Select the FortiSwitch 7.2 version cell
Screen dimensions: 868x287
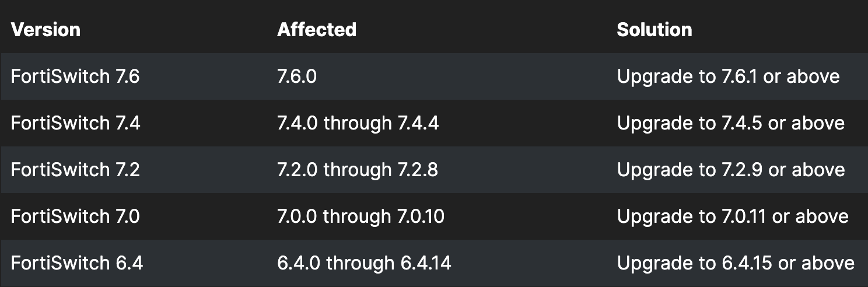coord(75,170)
